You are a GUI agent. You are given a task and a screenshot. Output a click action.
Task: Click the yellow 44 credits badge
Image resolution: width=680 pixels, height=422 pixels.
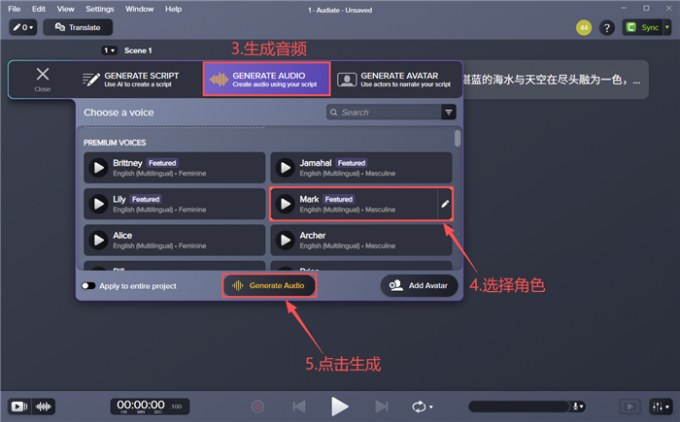[x=584, y=28]
